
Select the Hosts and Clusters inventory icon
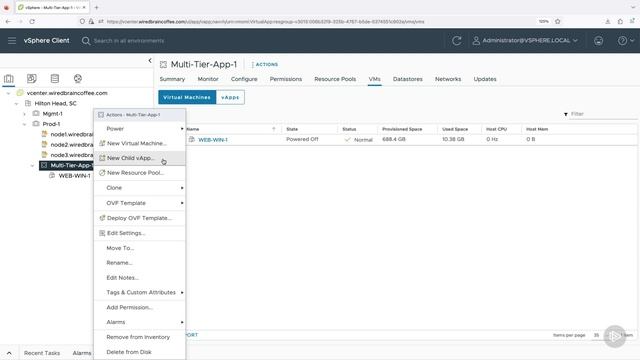coord(9,78)
